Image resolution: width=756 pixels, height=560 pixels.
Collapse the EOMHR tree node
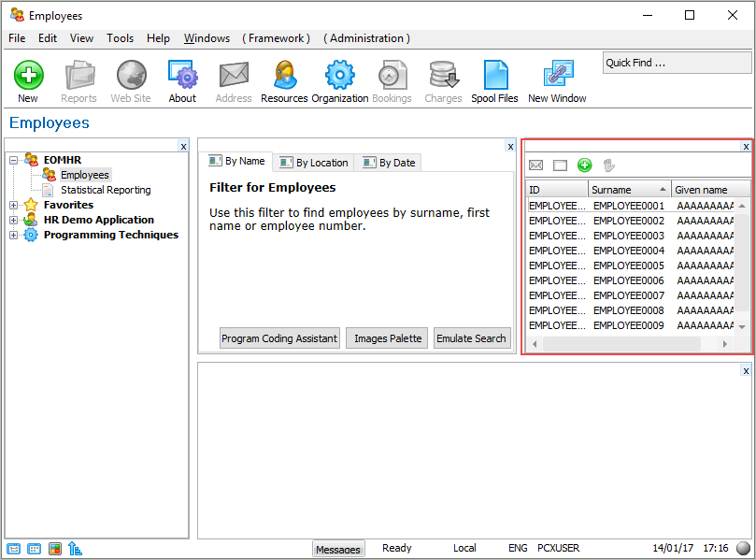[13, 160]
